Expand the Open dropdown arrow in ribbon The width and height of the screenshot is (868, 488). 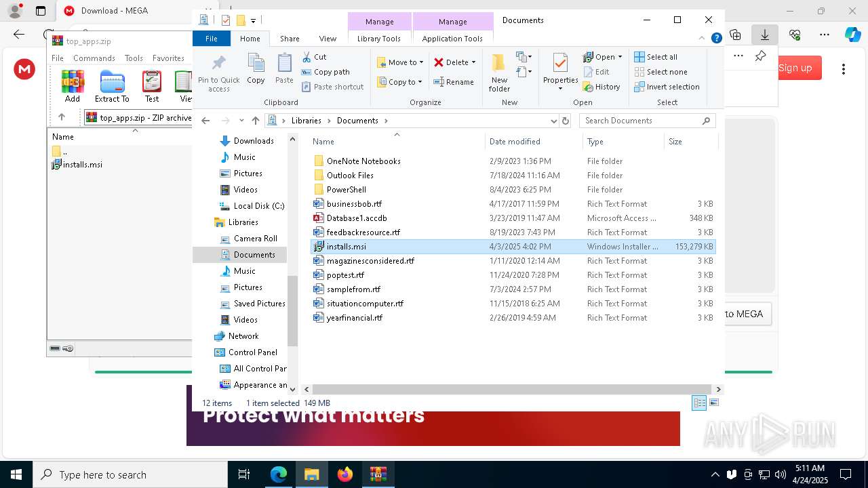point(620,57)
